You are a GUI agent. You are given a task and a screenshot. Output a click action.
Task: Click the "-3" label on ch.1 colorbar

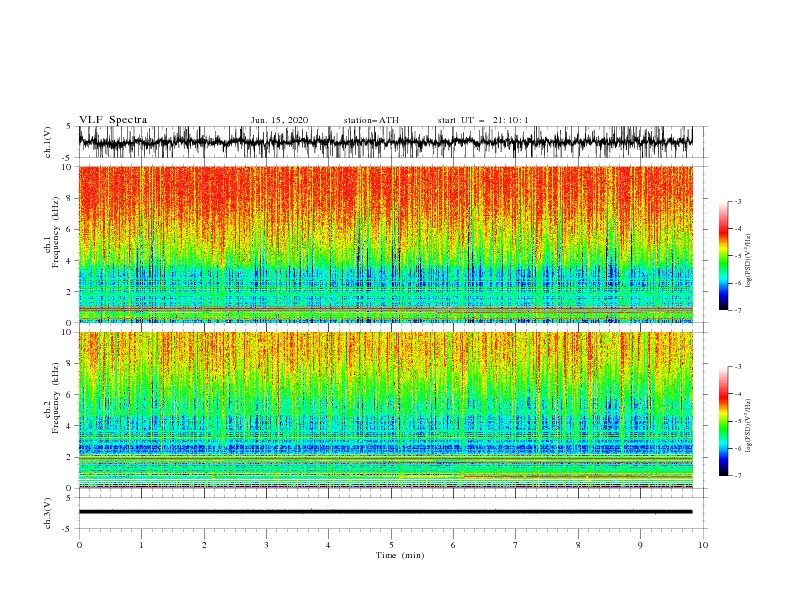pyautogui.click(x=738, y=201)
